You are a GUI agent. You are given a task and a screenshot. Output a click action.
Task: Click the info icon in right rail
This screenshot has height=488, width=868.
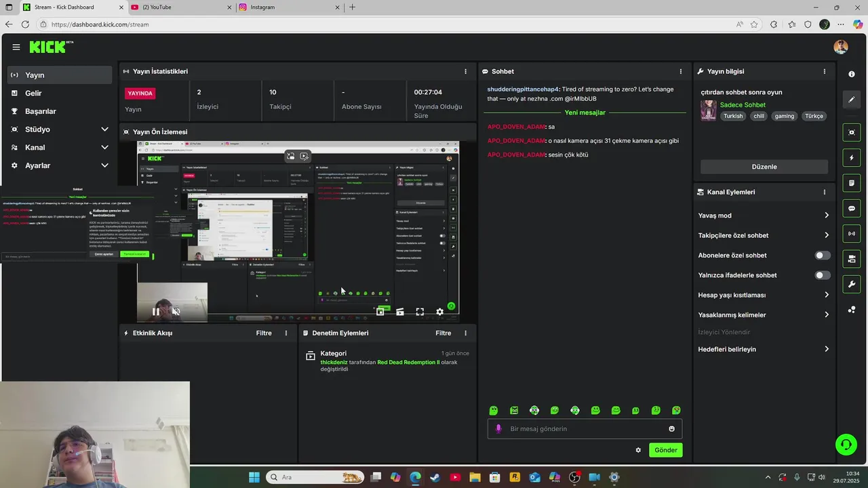click(852, 74)
